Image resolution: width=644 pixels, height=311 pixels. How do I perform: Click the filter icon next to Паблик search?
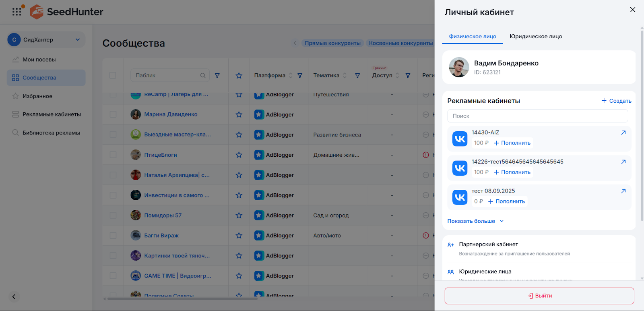coord(217,75)
